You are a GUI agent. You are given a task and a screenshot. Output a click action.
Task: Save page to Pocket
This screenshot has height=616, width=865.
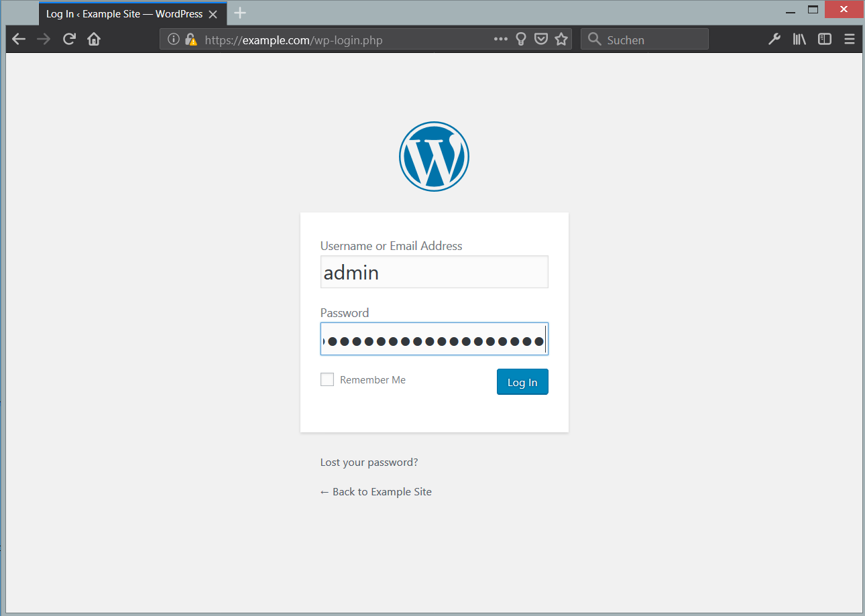pos(540,40)
